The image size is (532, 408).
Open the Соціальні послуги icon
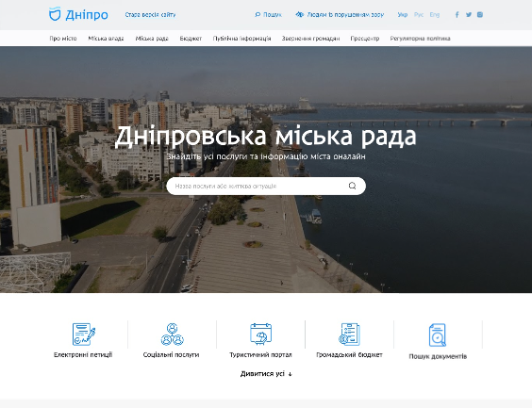click(172, 335)
